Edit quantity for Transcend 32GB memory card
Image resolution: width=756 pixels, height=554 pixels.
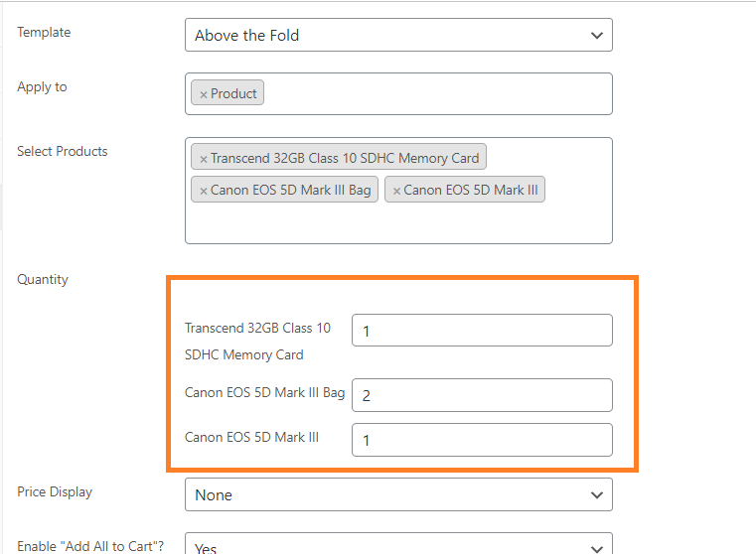tap(482, 331)
